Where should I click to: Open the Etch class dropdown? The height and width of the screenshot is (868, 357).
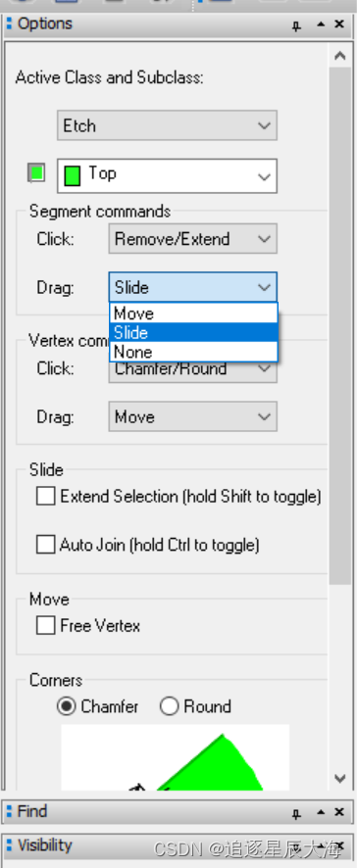coord(167,125)
